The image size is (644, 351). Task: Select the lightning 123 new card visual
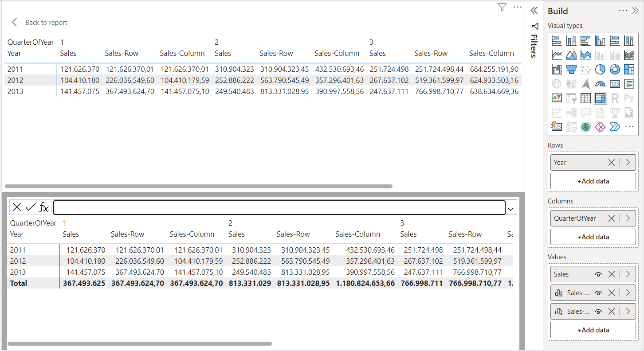(x=557, y=127)
